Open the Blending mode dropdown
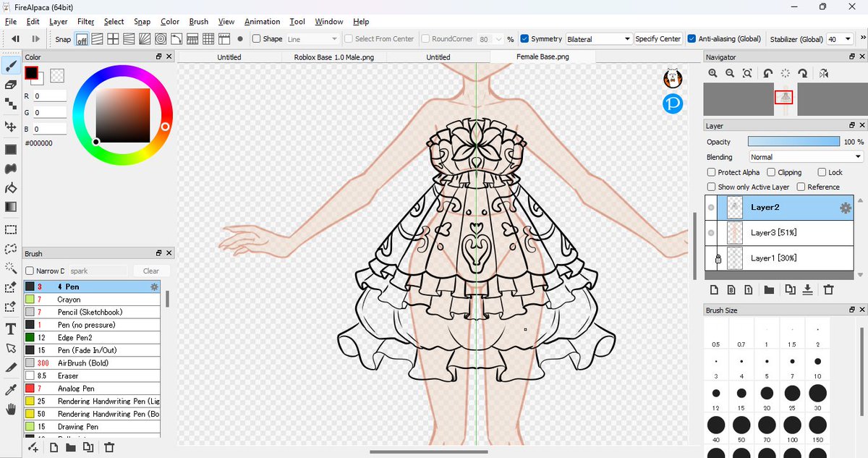Screen dimensions: 868x458 point(806,157)
